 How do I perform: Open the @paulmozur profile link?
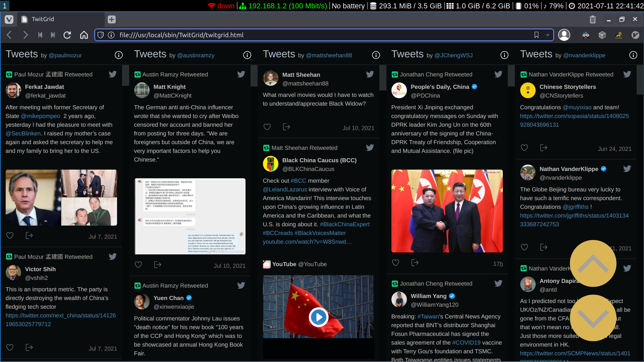(65, 56)
